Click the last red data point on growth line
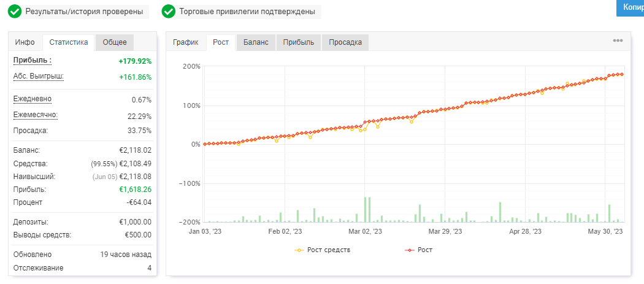Viewport: 644px width, 284px height. tap(622, 74)
